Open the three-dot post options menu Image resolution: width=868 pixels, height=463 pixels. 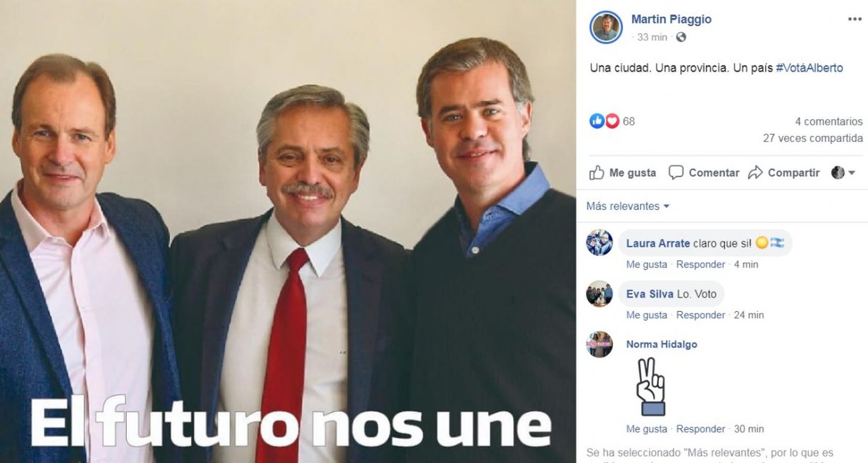[x=855, y=19]
